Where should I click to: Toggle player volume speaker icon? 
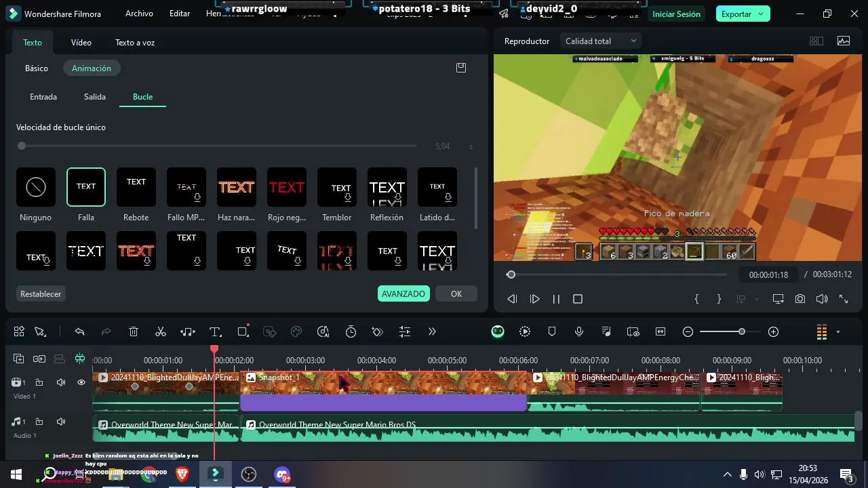coord(822,299)
